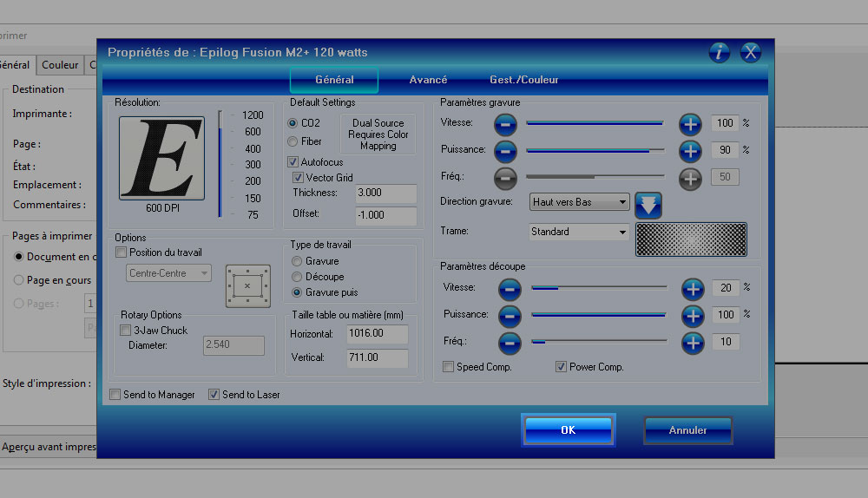Click the engraving Vitesse slider
The height and width of the screenshot is (498, 868).
595,123
